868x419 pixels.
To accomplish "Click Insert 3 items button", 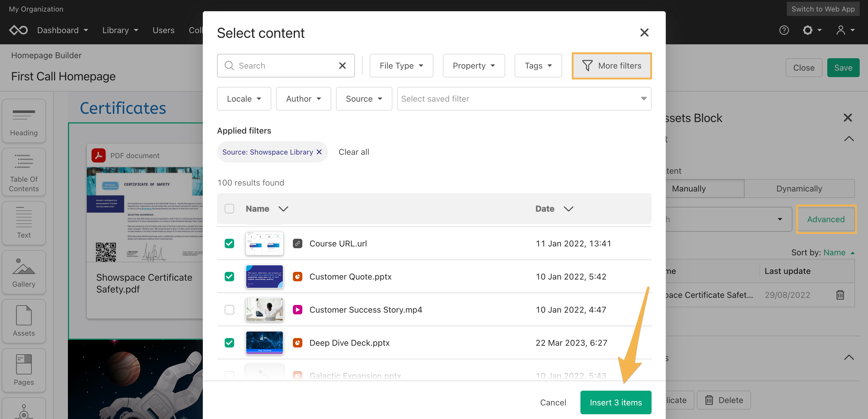I will (x=616, y=402).
